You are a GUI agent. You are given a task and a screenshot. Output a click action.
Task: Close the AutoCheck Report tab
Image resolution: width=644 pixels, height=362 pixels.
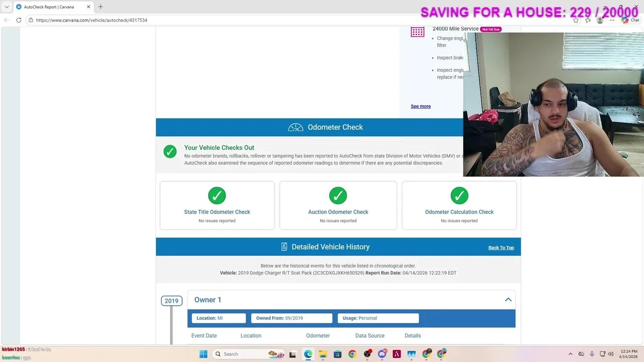pos(89,7)
